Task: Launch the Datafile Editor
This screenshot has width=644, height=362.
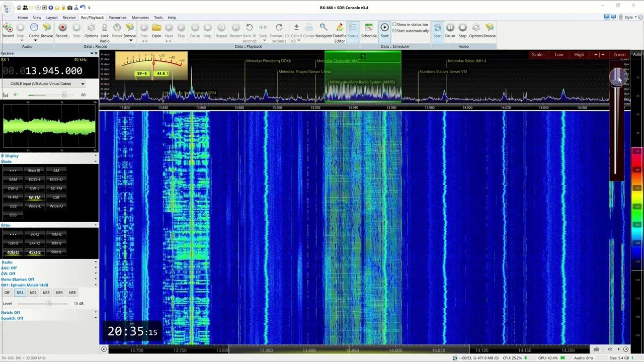Action: coord(340,32)
